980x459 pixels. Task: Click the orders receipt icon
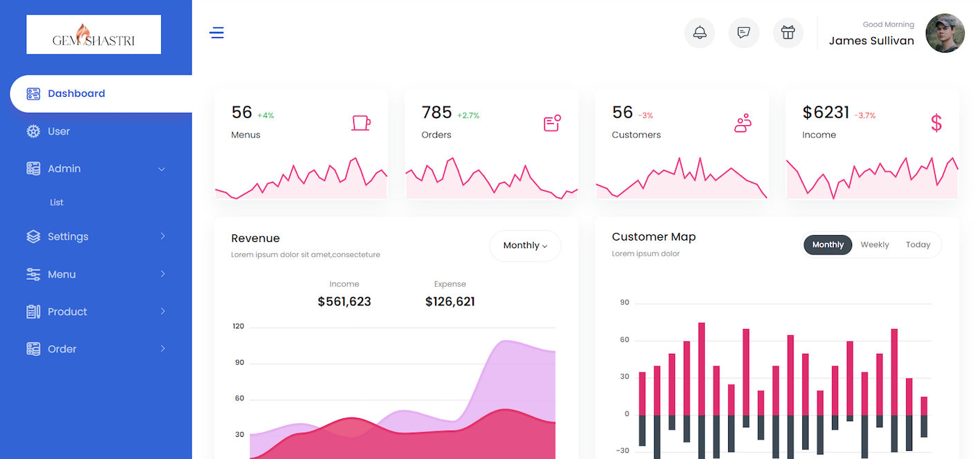point(551,122)
